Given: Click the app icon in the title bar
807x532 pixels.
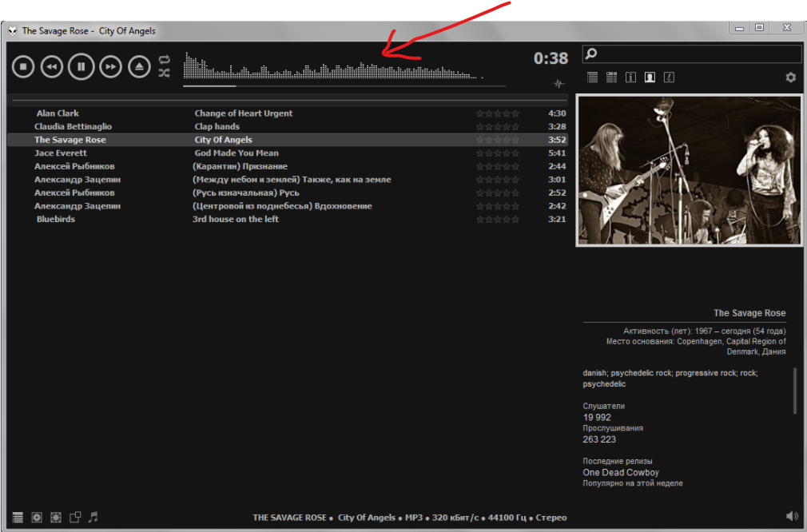Looking at the screenshot, I should click(x=12, y=31).
